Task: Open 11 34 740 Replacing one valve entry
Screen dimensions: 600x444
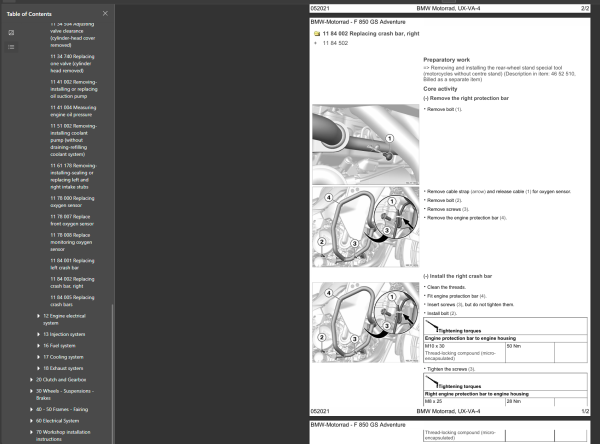Action: pyautogui.click(x=72, y=64)
